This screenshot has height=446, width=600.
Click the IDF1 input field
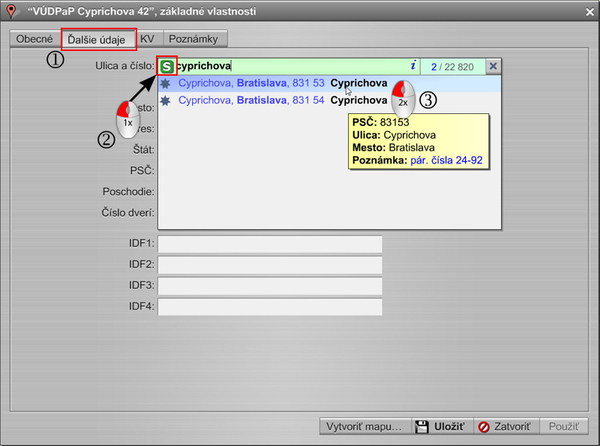(x=270, y=244)
